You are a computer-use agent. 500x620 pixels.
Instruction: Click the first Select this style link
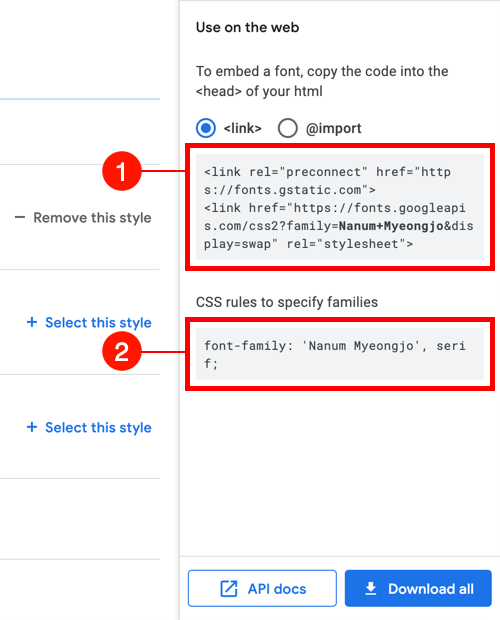(x=89, y=322)
